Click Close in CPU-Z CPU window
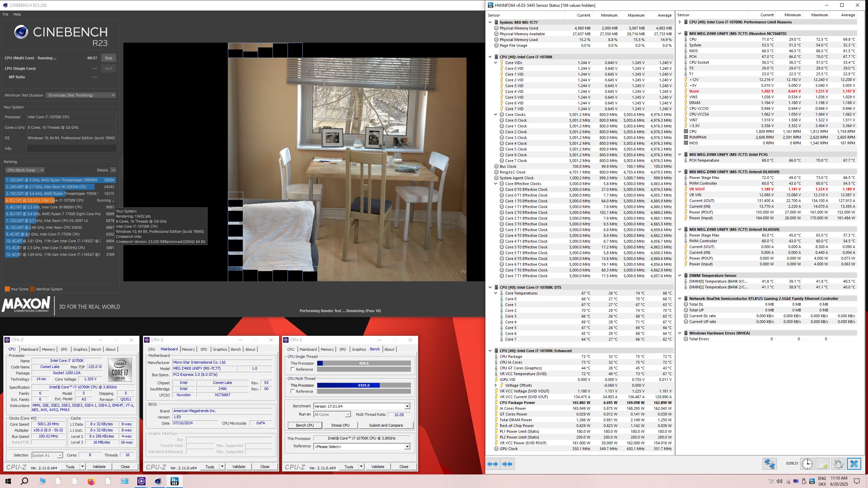 click(125, 467)
